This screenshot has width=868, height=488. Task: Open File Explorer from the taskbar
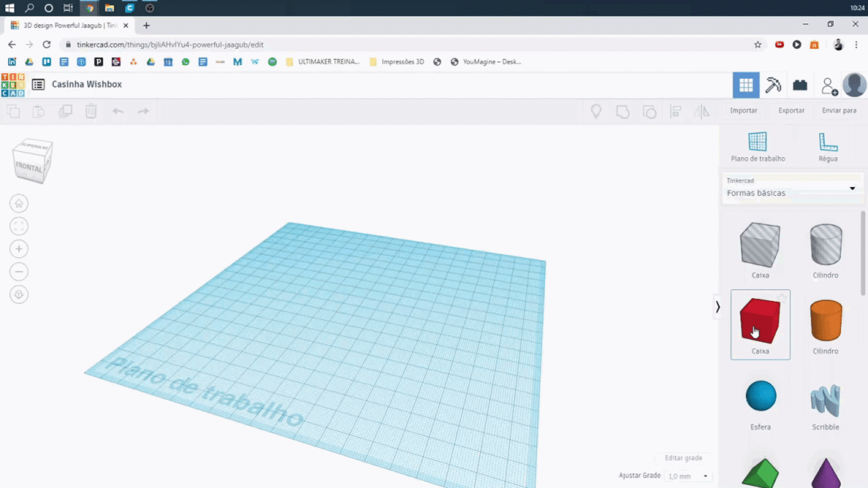110,8
